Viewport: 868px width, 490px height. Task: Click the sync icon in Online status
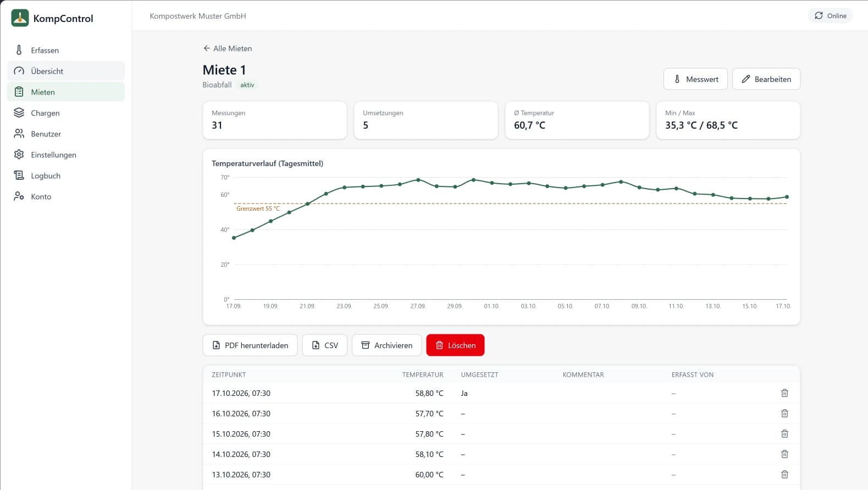819,15
